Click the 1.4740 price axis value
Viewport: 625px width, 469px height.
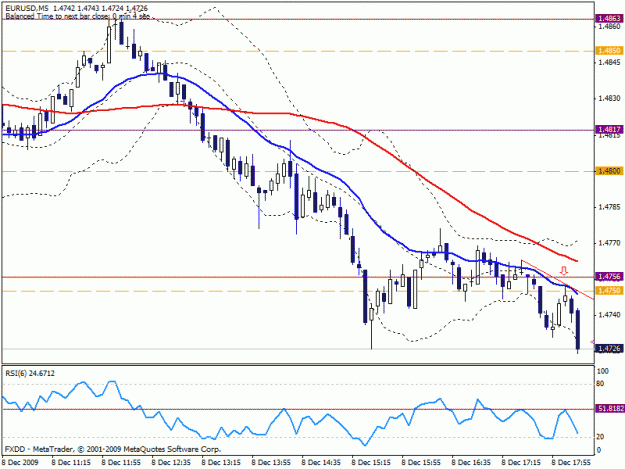(609, 315)
